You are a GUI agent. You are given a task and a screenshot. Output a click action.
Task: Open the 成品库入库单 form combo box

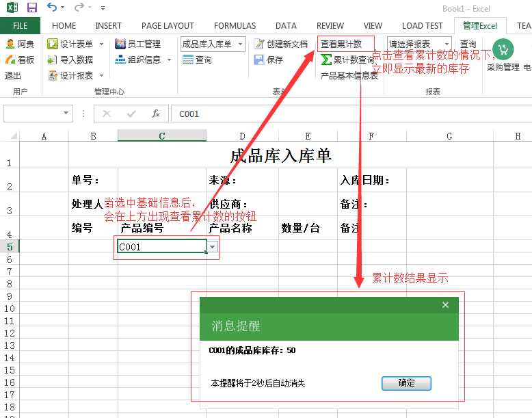click(213, 44)
